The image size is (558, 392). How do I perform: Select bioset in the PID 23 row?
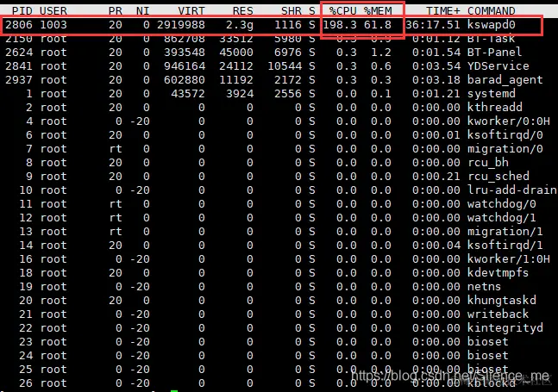487,342
